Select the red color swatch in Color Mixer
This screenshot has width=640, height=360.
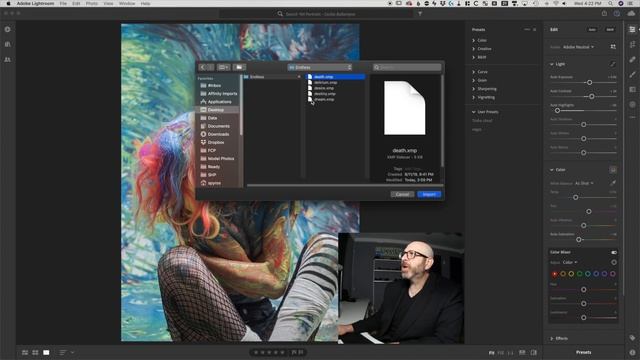click(554, 274)
